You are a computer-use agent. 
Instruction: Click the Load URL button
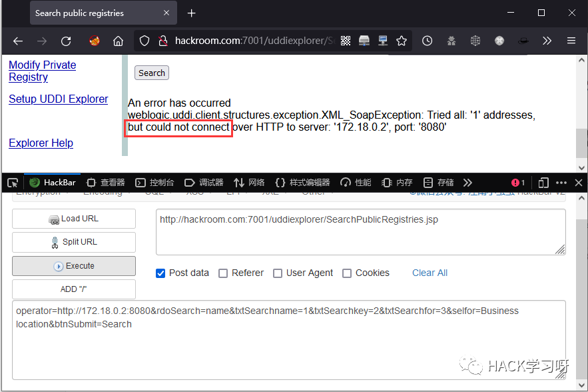[x=74, y=219]
